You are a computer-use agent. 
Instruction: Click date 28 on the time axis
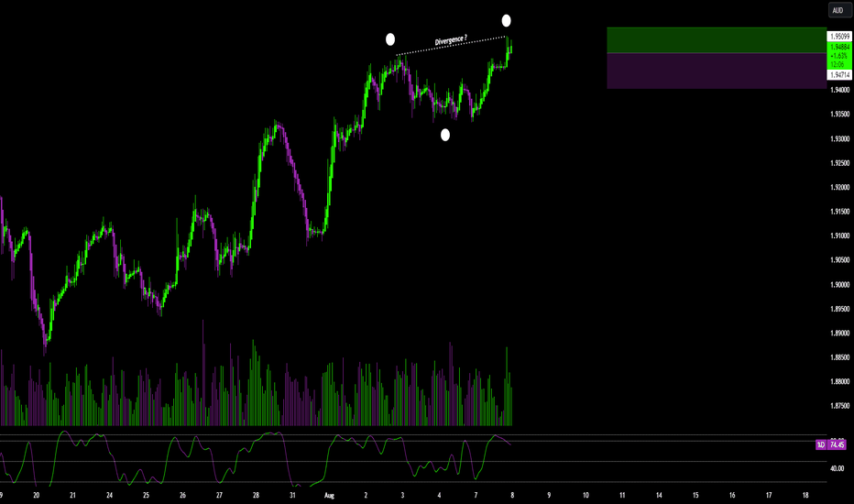(256, 495)
